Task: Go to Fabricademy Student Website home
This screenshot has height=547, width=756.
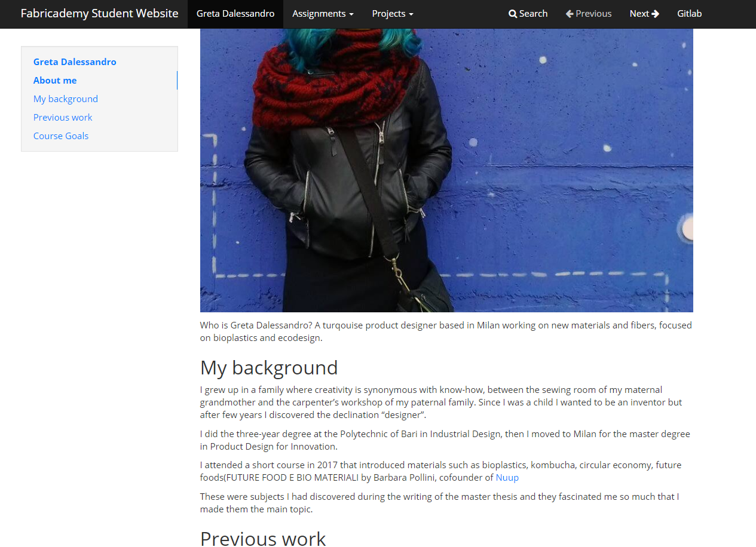Action: [99, 14]
